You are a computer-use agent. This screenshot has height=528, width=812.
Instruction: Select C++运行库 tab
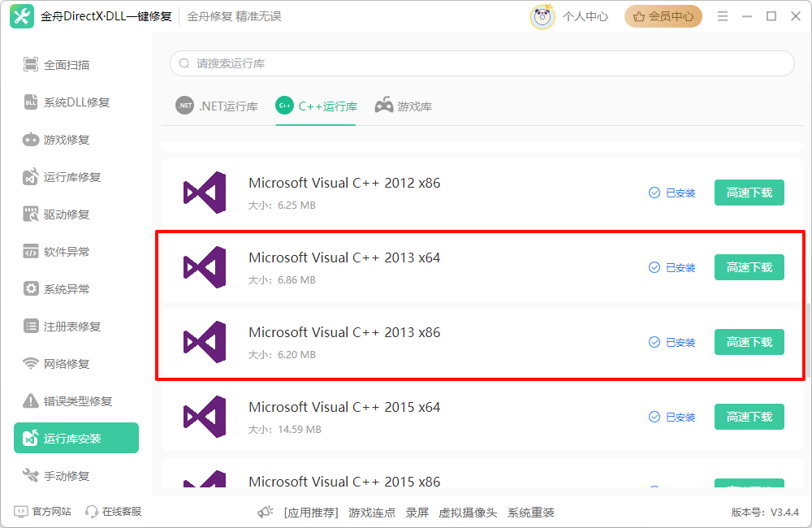pyautogui.click(x=317, y=106)
